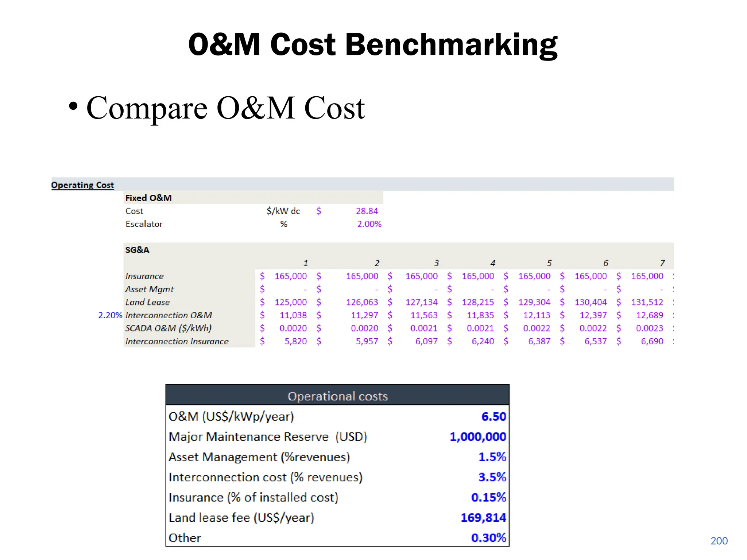Select Interconnection O&M value '11,563'
Screen dimensions: 747x560
coord(424,315)
